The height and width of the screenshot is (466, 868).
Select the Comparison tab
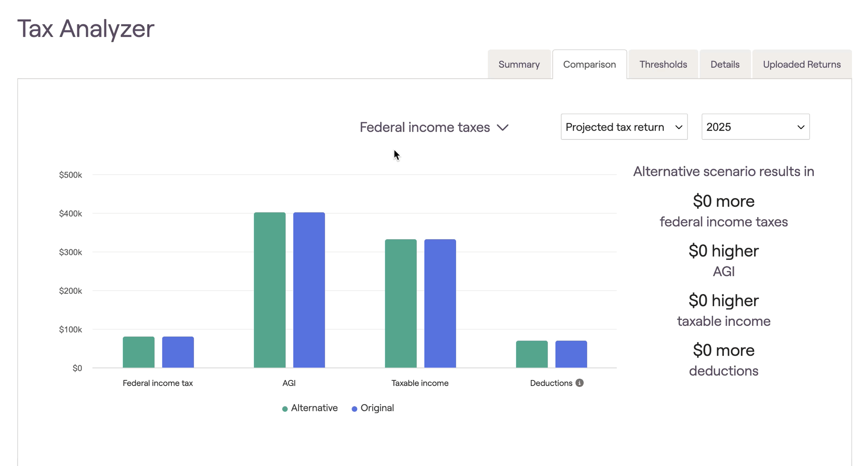[589, 64]
